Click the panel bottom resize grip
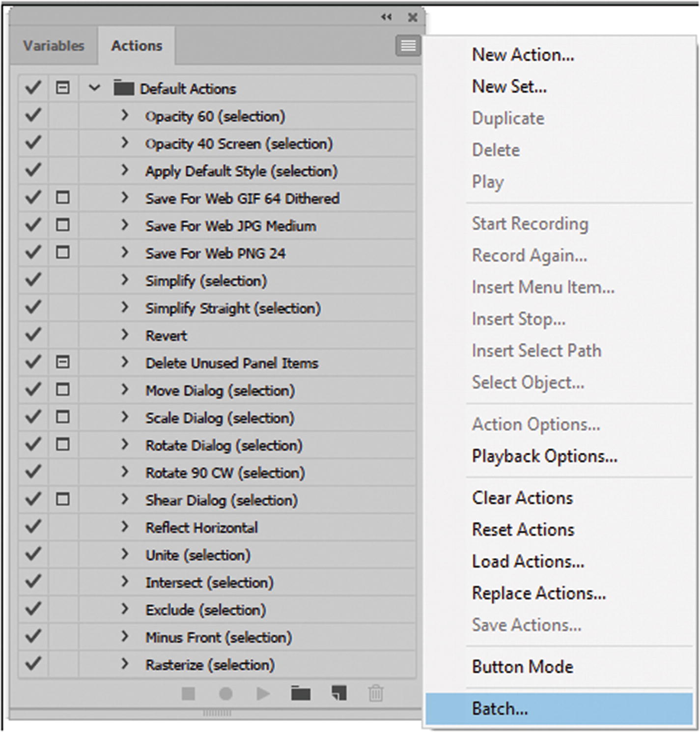Screen dimensions: 700x732 (217, 712)
